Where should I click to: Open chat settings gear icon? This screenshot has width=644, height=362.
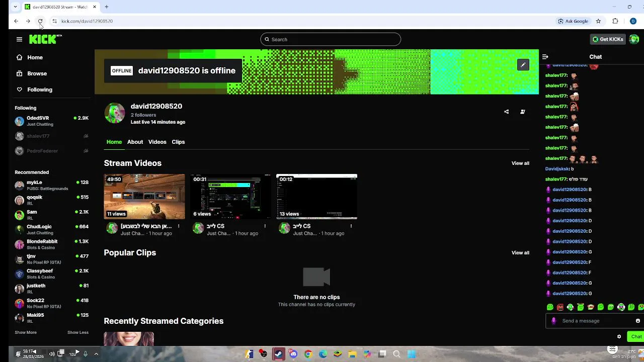(x=619, y=337)
